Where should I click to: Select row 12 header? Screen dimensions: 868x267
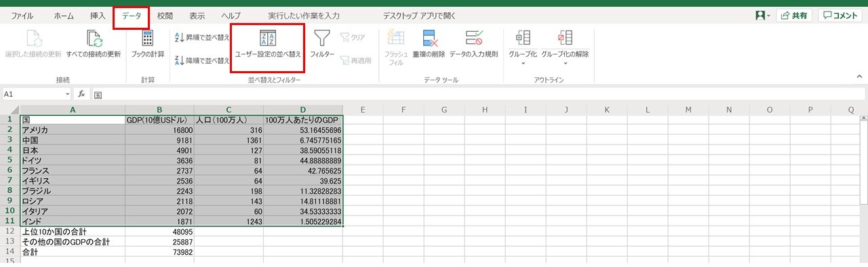9,231
